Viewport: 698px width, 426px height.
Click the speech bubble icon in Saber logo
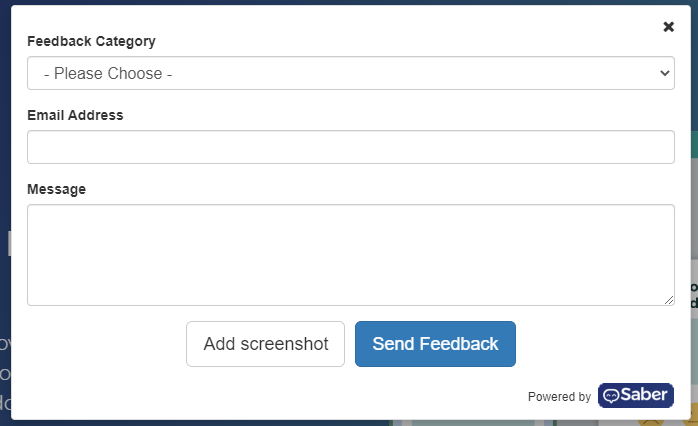point(611,396)
